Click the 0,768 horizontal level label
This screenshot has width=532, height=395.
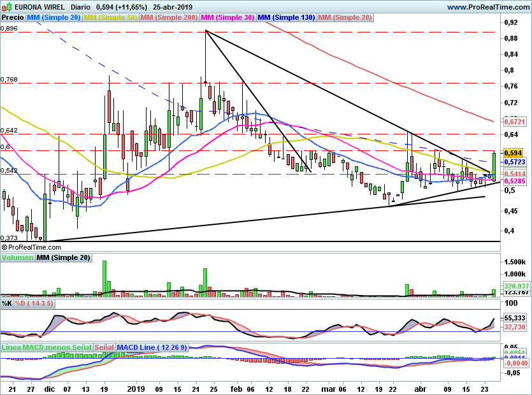9,80
